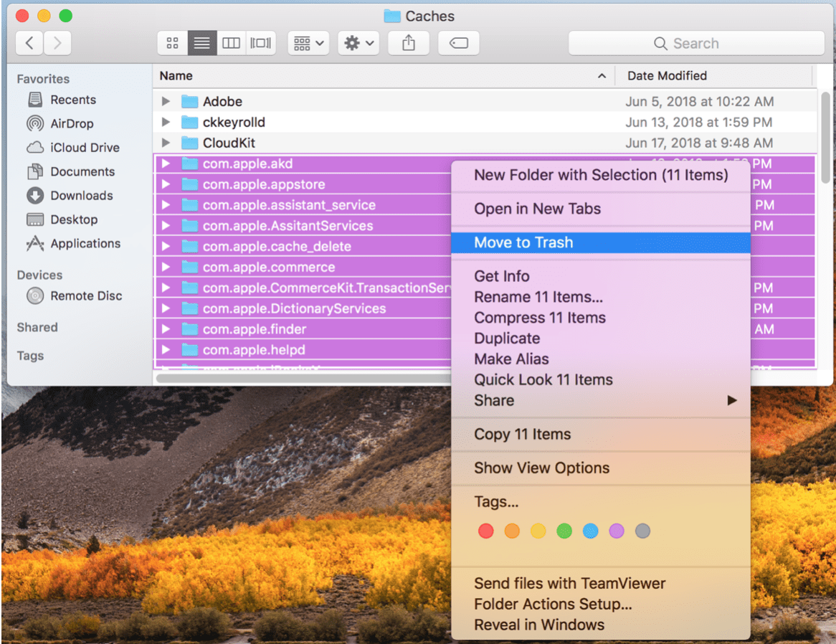Switch to Cover Flow view

[260, 42]
